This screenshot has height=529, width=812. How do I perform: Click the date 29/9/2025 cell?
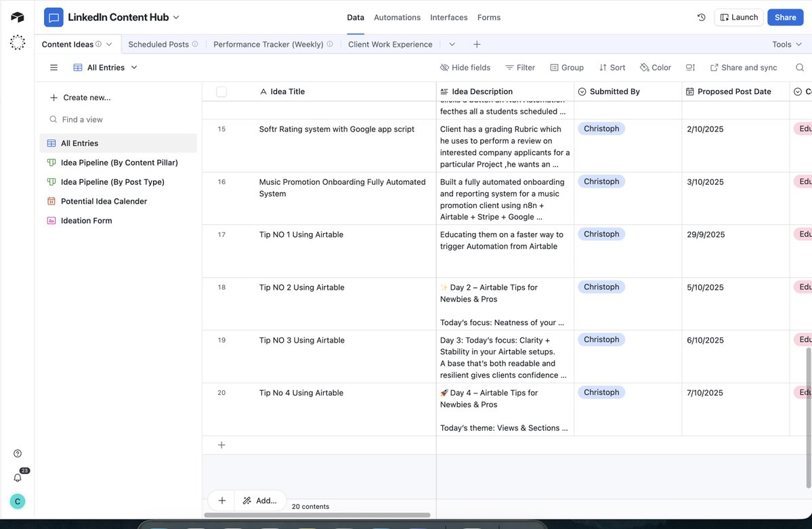coord(735,251)
